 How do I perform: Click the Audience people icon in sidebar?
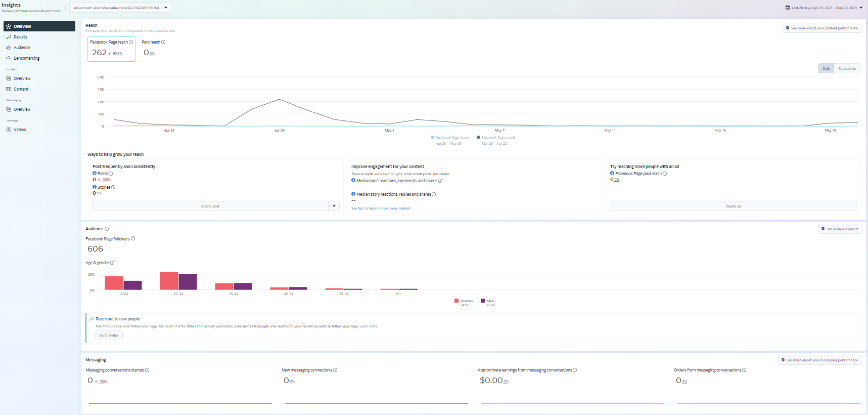pyautogui.click(x=9, y=48)
